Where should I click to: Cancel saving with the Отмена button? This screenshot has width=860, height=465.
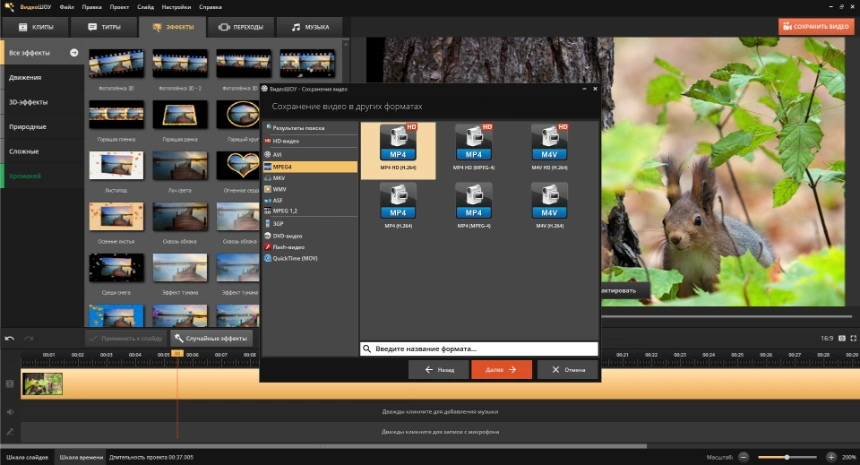[568, 370]
